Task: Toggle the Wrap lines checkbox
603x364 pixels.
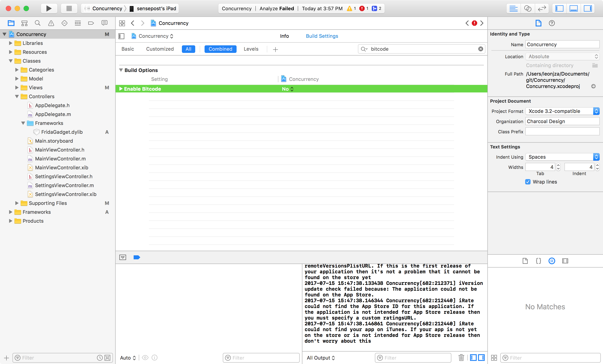Action: point(528,182)
